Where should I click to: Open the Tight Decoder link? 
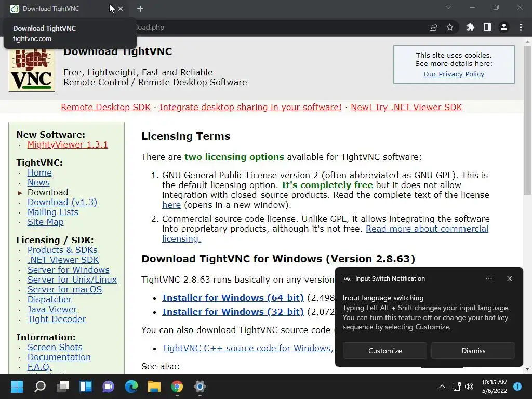(x=56, y=319)
